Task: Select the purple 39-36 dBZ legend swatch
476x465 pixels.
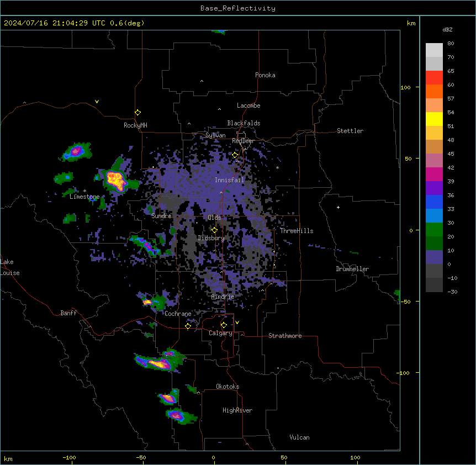Action: (434, 188)
